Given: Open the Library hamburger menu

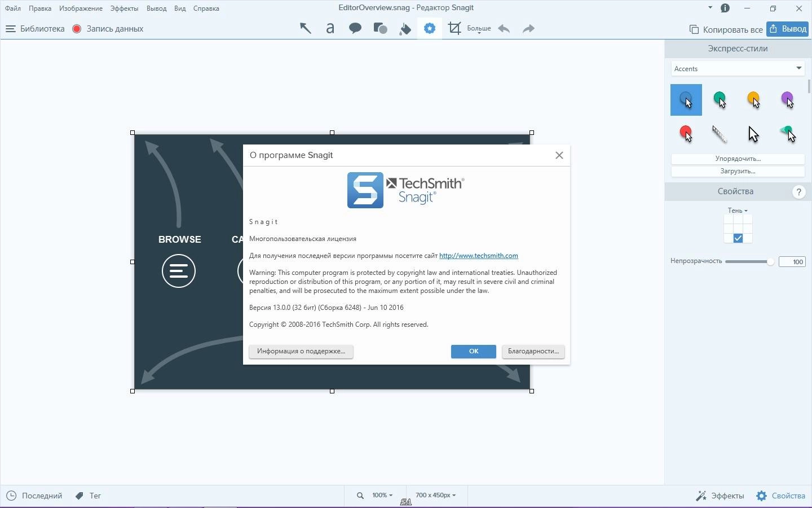Looking at the screenshot, I should tap(10, 29).
